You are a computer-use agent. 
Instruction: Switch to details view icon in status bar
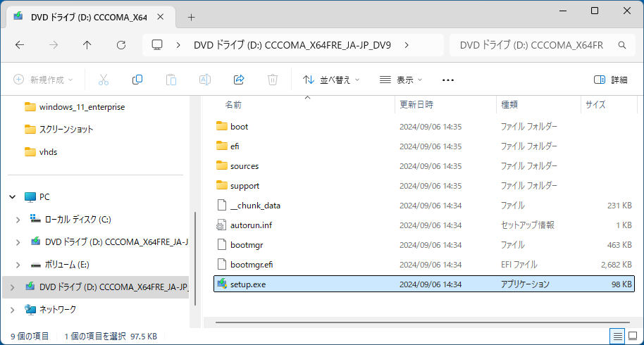[617, 337]
